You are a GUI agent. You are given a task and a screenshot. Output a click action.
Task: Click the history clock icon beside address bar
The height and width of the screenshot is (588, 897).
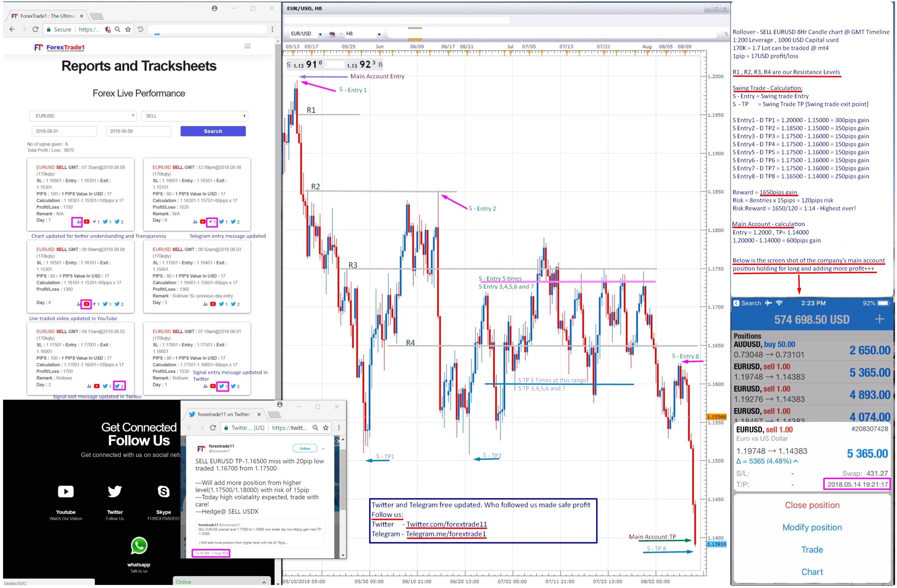point(141,29)
